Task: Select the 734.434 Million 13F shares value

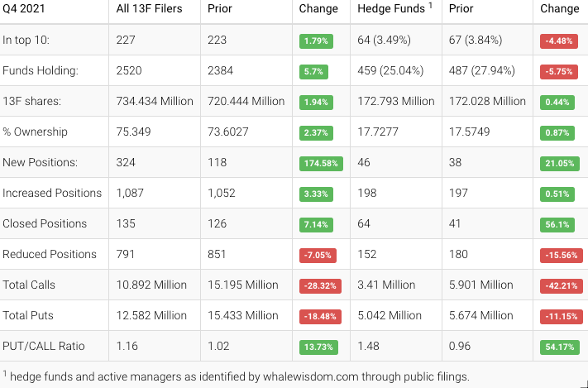Action: click(x=155, y=102)
